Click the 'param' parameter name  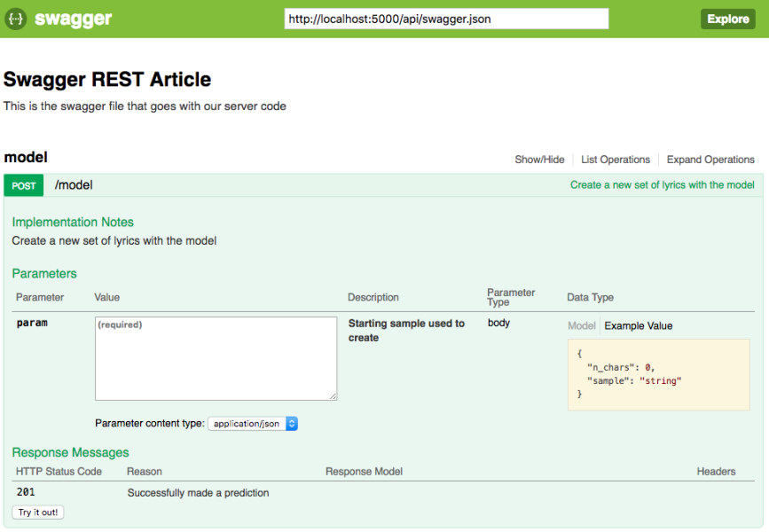click(32, 323)
